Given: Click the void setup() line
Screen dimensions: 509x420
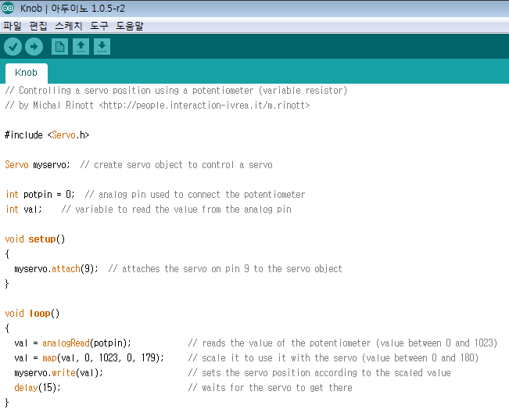Looking at the screenshot, I should pos(35,239).
